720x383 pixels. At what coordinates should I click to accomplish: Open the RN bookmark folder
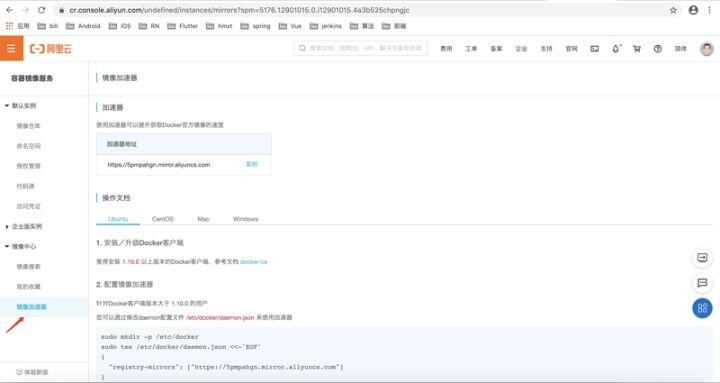pos(149,26)
